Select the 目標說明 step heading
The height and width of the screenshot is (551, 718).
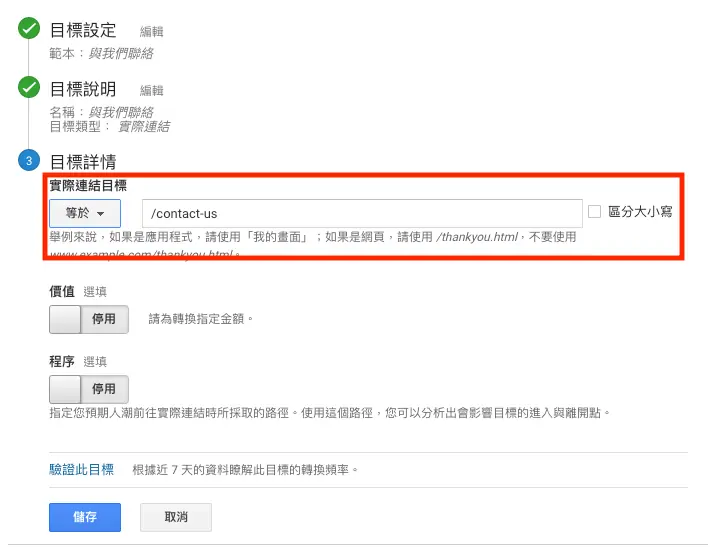[x=83, y=89]
